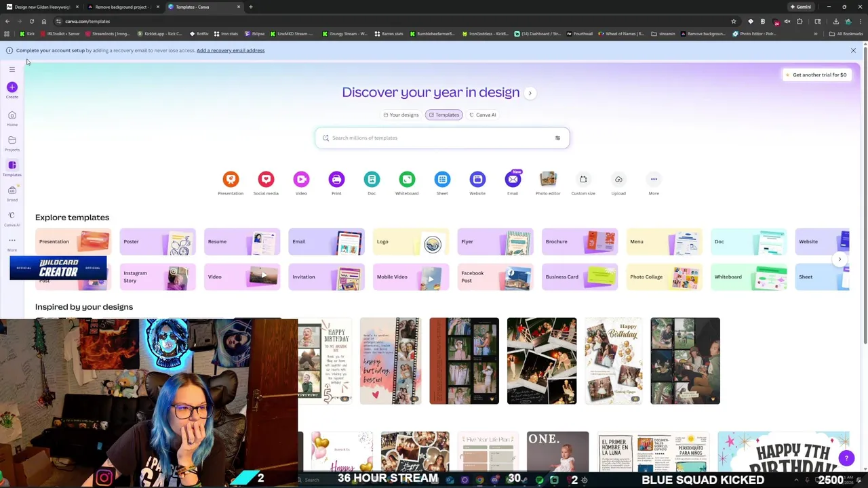868x488 pixels.
Task: Dismiss the account setup banner
Action: click(853, 50)
